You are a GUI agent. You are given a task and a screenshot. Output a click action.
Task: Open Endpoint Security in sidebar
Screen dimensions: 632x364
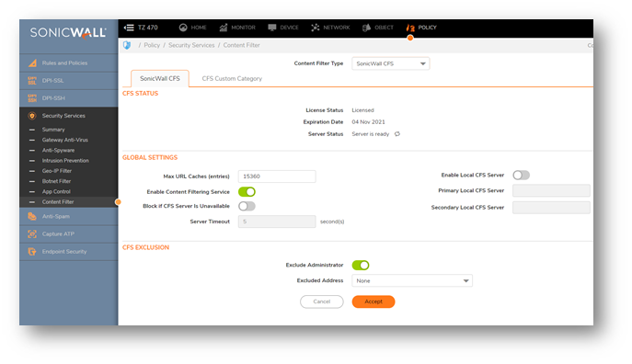coord(68,252)
